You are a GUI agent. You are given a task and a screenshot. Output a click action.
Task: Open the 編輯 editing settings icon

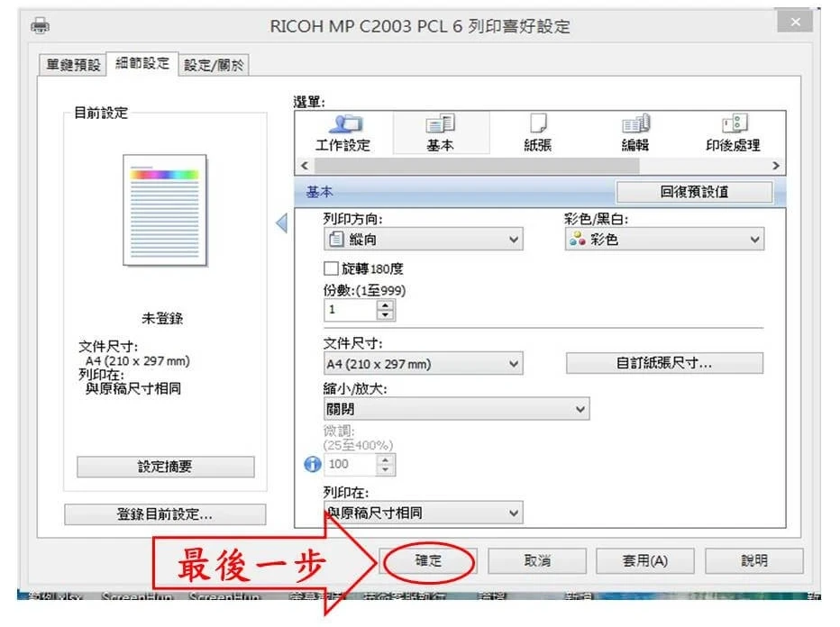(635, 132)
